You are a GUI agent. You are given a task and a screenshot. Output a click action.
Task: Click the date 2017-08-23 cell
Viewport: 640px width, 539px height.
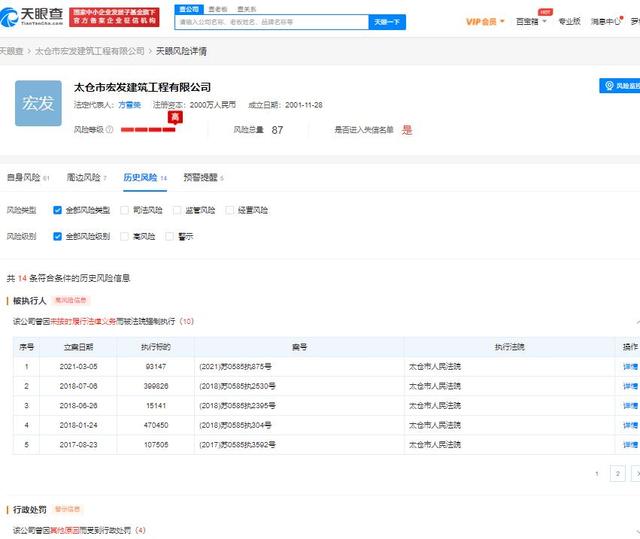(x=78, y=445)
